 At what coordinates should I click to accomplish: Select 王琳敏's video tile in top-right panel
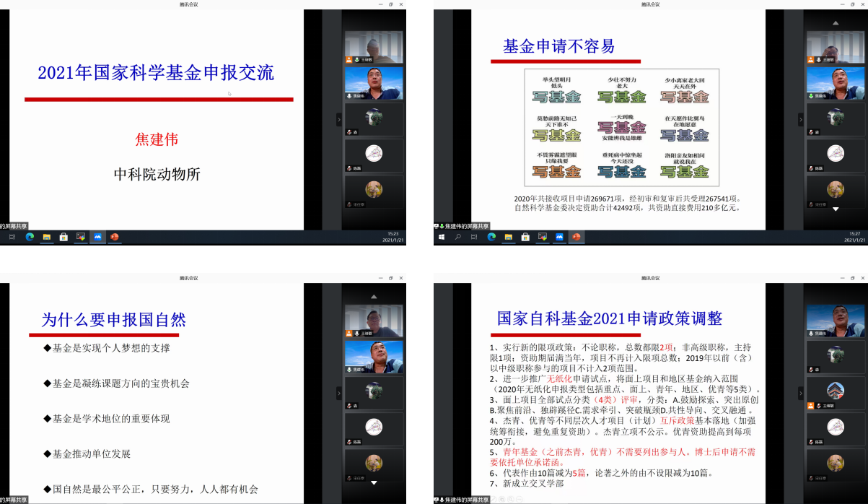tap(835, 48)
